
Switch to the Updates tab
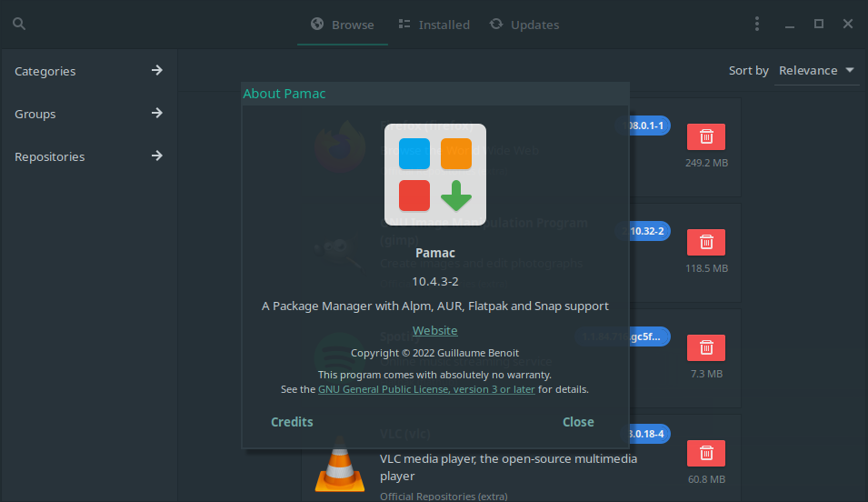524,25
